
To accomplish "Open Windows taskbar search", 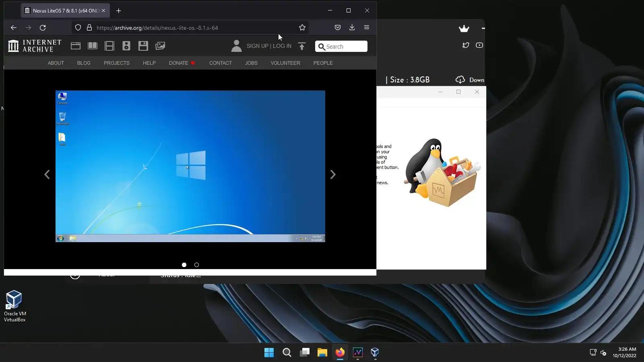I will (x=287, y=353).
